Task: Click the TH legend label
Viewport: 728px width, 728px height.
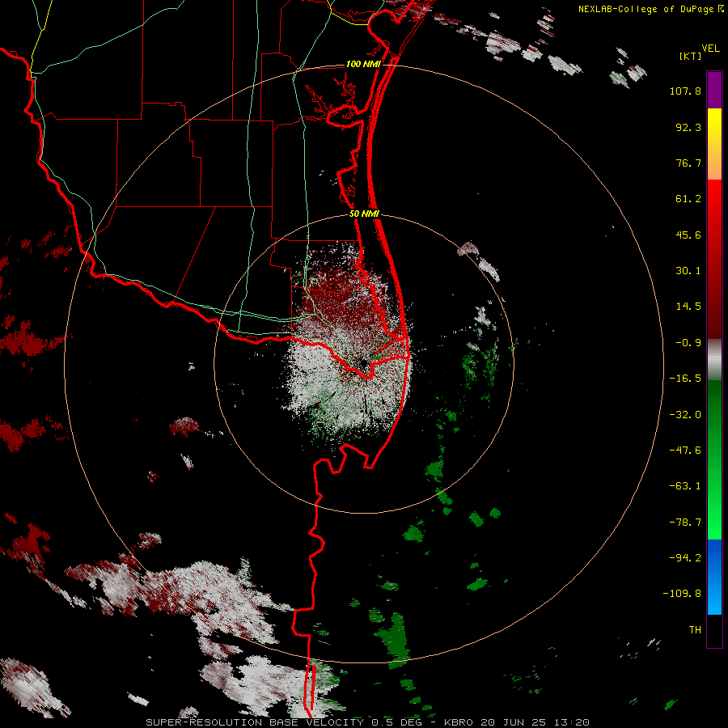Action: point(695,629)
